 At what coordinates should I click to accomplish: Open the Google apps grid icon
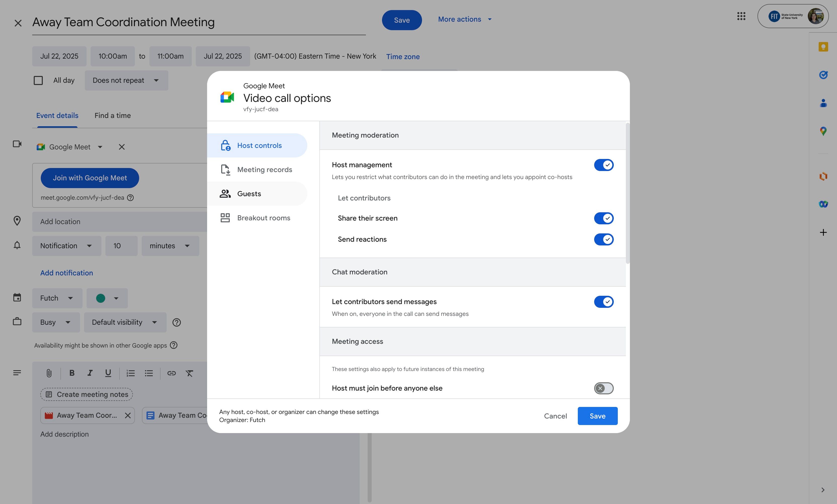(741, 16)
